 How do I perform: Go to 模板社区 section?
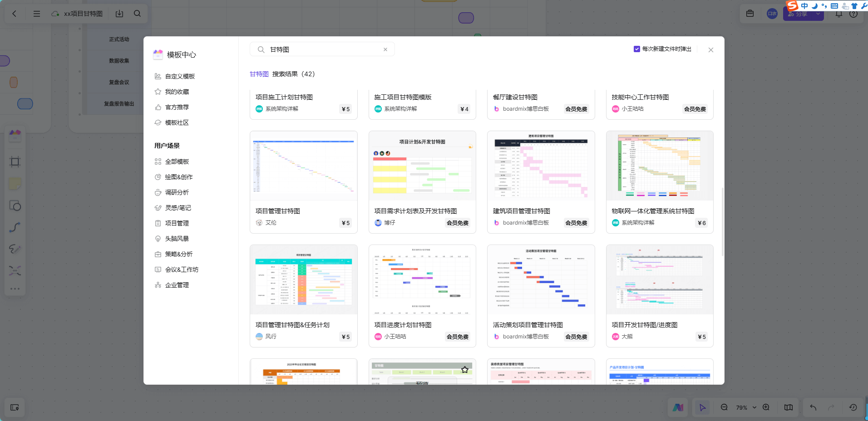coord(177,122)
